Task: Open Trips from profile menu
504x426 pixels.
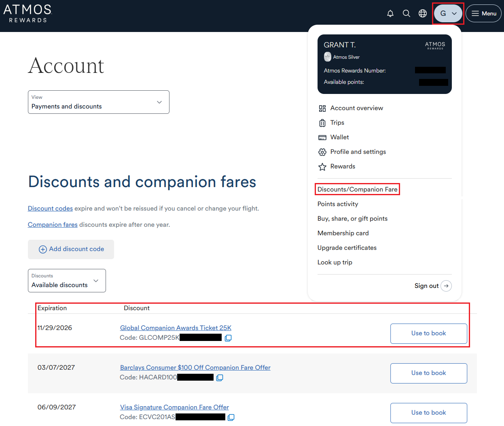Action: click(x=337, y=123)
